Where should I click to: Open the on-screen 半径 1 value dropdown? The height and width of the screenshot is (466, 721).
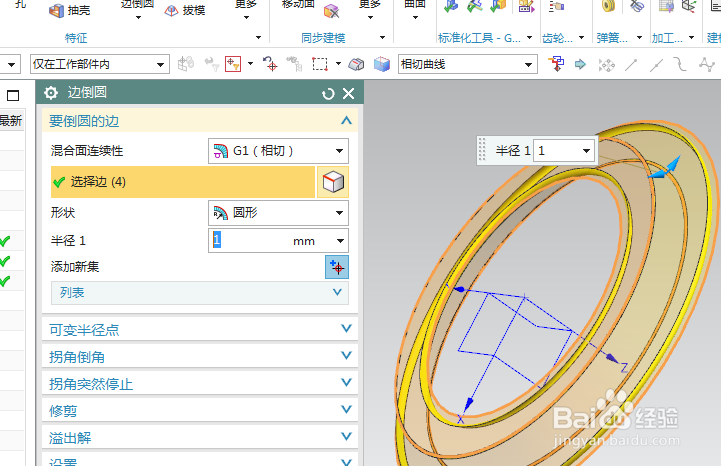586,151
